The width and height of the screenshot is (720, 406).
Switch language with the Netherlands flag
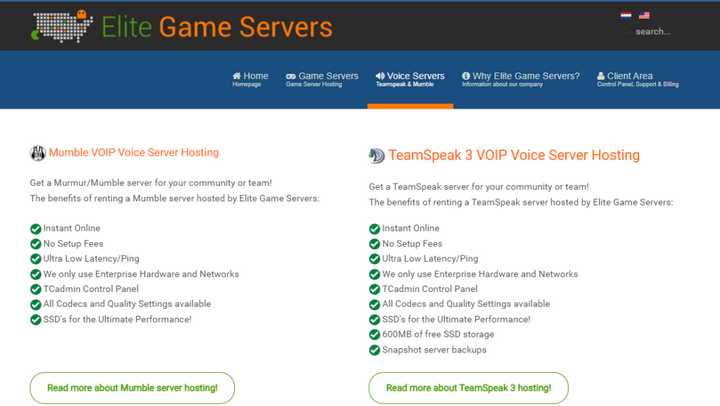pos(626,15)
